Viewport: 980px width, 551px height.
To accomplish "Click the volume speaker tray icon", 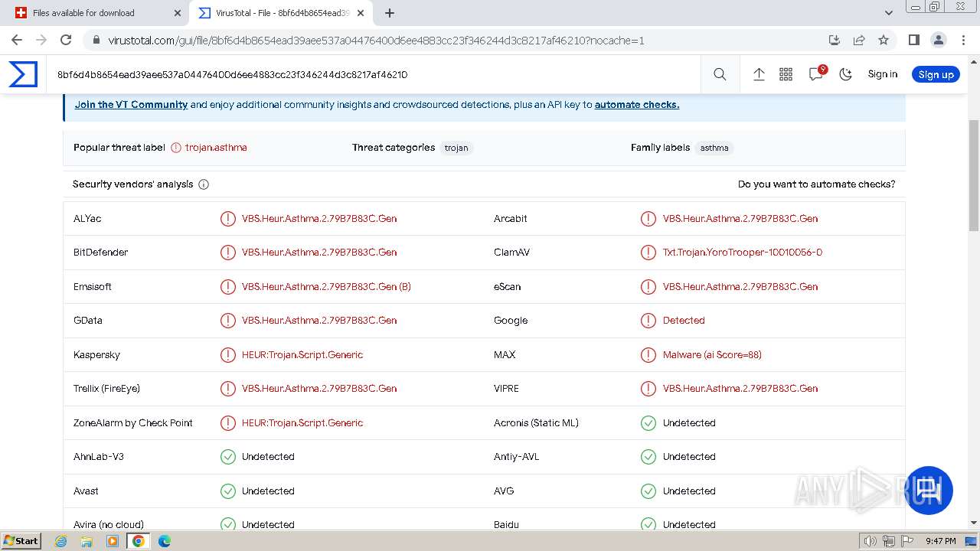I will coord(871,541).
